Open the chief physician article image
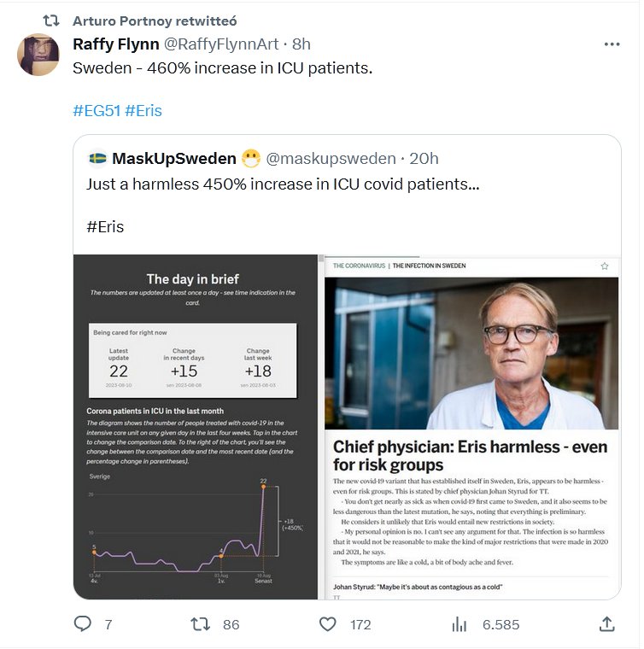Image resolution: width=644 pixels, height=649 pixels. point(471,425)
